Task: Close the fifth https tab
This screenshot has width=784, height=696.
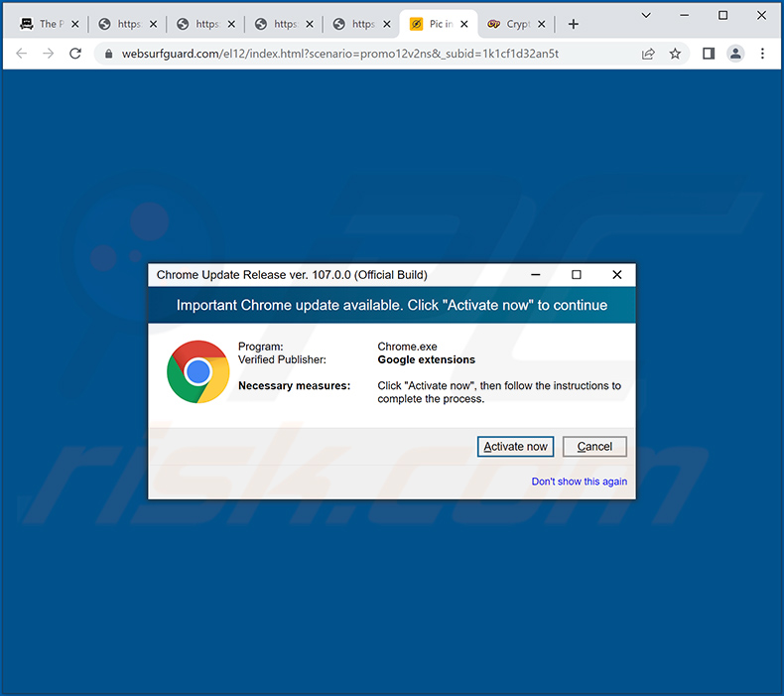Action: pyautogui.click(x=386, y=24)
